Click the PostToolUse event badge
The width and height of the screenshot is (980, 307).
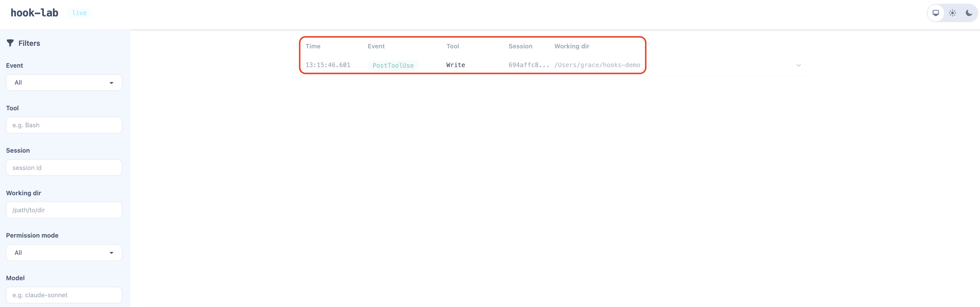click(x=393, y=65)
